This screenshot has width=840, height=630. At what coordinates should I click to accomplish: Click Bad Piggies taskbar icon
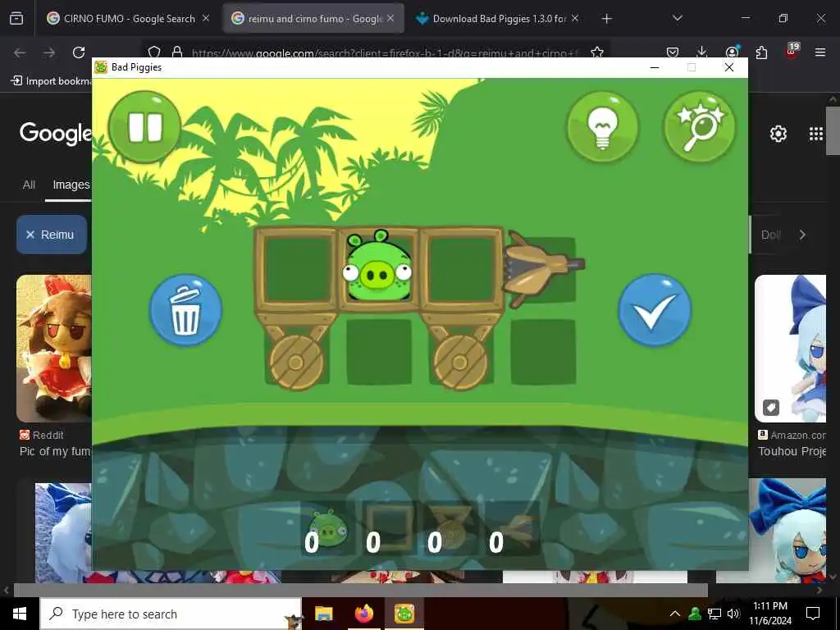click(x=404, y=614)
